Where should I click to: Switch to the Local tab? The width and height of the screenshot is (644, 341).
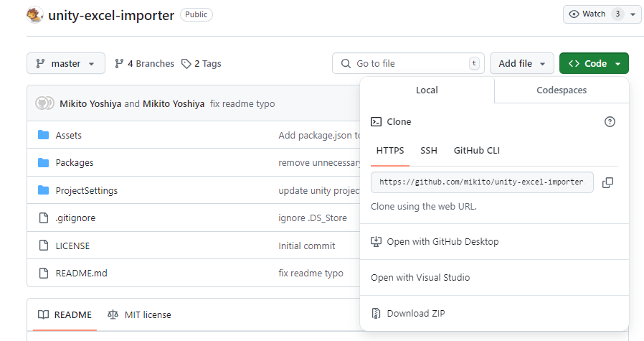click(x=427, y=90)
